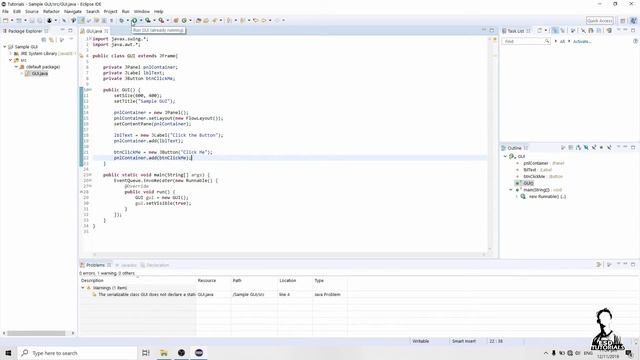Image resolution: width=640 pixels, height=360 pixels.
Task: Select the serializable class warning row
Action: click(214, 294)
